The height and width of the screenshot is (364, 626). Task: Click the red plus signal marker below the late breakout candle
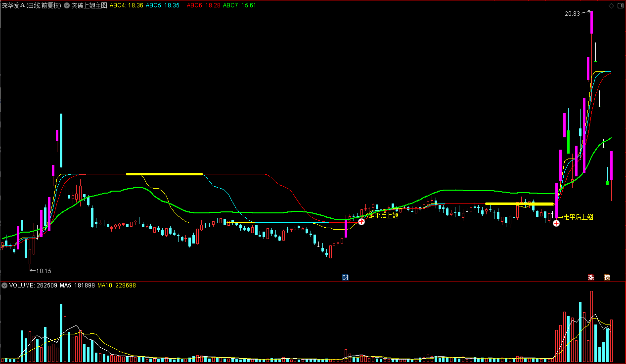pyautogui.click(x=556, y=223)
